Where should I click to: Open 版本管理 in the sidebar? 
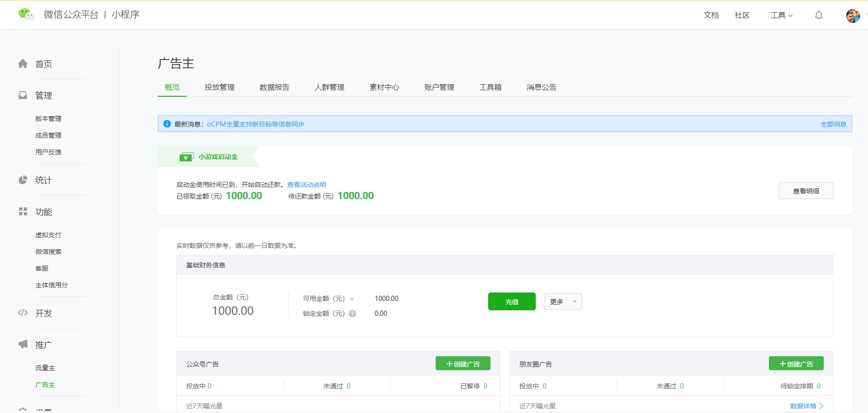point(48,119)
